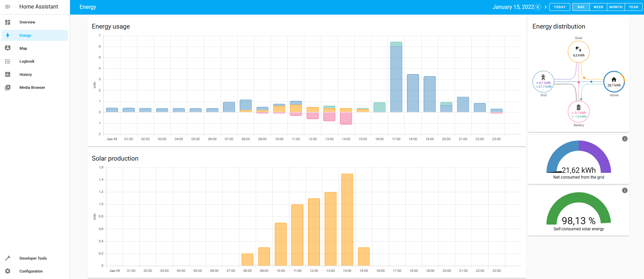Switch period to Day view
Screen dimensions: 644x279
(581, 7)
